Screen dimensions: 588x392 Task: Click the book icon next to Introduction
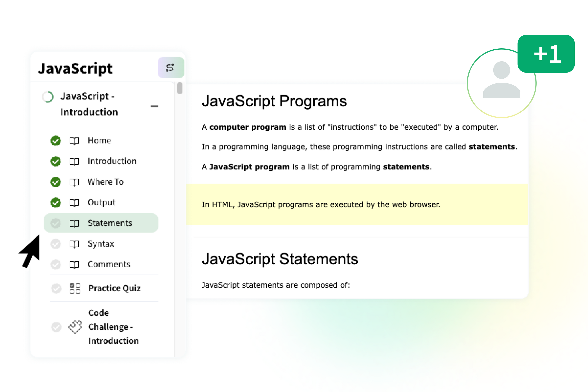tap(74, 161)
